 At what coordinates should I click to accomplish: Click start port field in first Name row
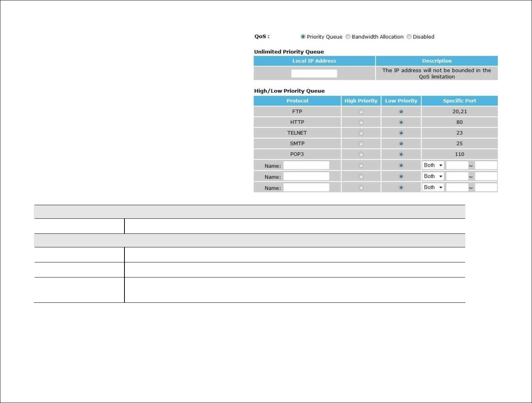tap(457, 165)
